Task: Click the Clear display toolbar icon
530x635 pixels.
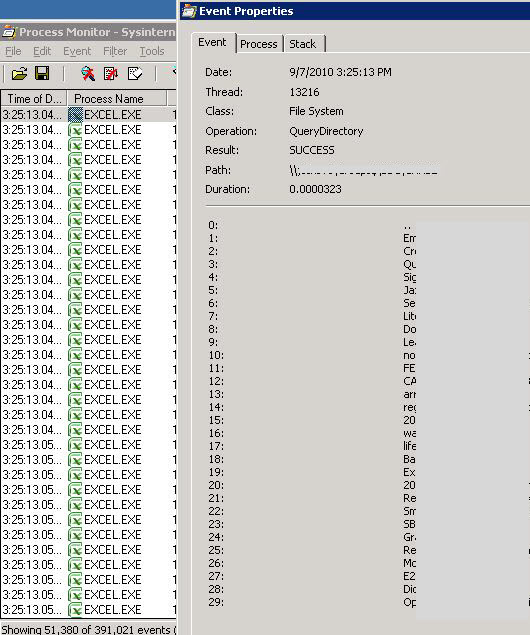Action: click(x=135, y=73)
